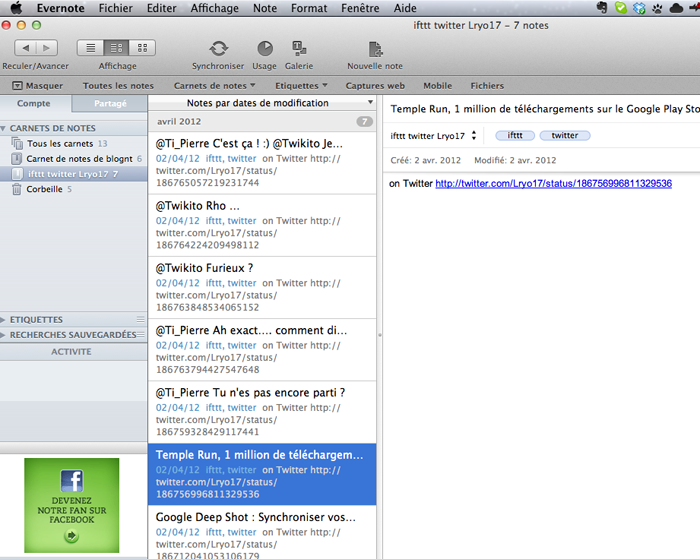Open the Usage meter icon
This screenshot has width=700, height=559.
tap(264, 48)
